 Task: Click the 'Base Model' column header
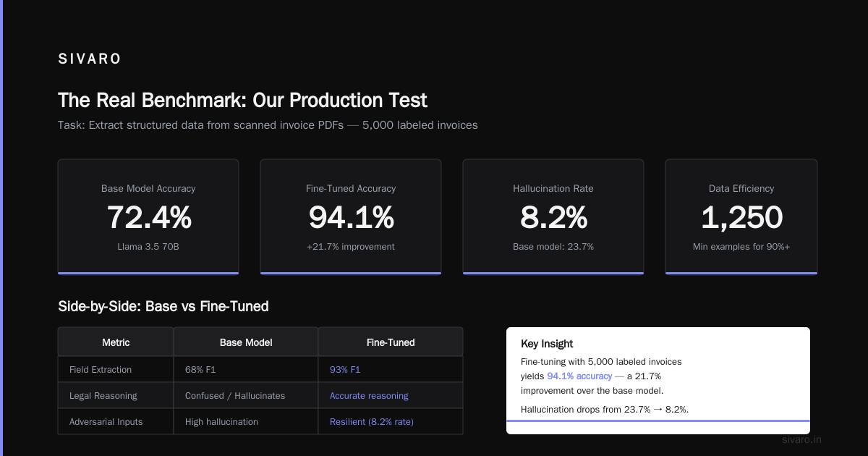click(246, 342)
